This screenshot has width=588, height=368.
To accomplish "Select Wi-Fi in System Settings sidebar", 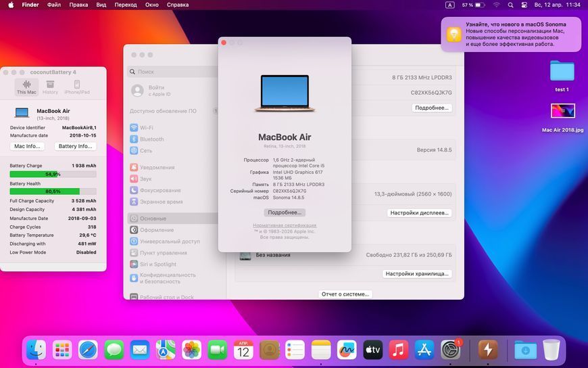I will (172, 128).
